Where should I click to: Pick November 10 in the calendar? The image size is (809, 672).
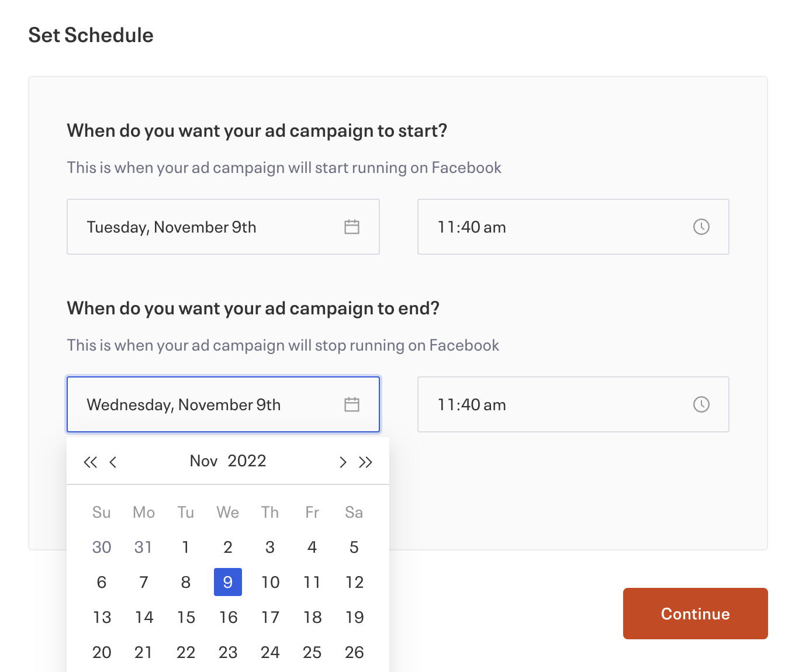click(x=270, y=582)
